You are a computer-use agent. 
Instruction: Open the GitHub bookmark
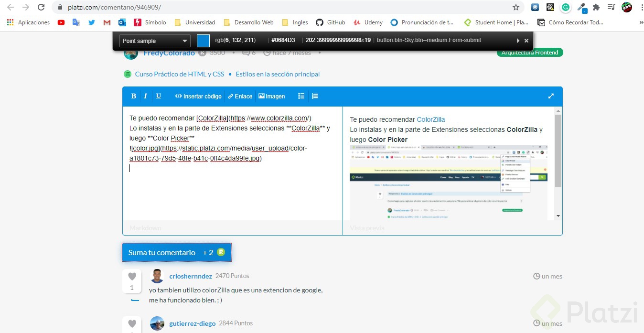tap(331, 22)
